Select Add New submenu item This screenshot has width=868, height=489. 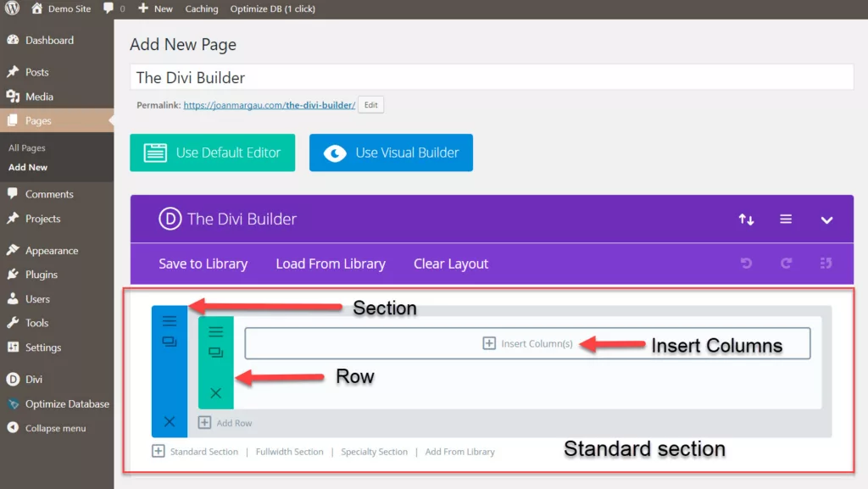coord(28,167)
